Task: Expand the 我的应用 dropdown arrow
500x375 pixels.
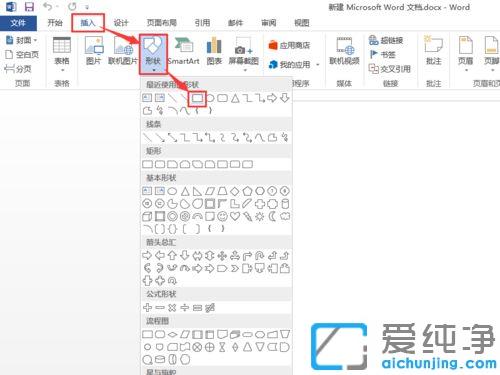Action: (x=318, y=65)
